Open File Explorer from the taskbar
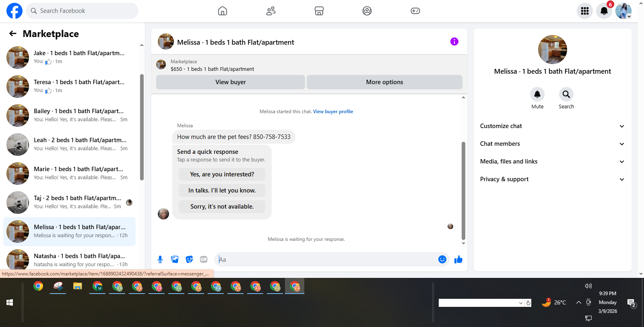Screen dimensions: 644x327 pyautogui.click(x=78, y=286)
